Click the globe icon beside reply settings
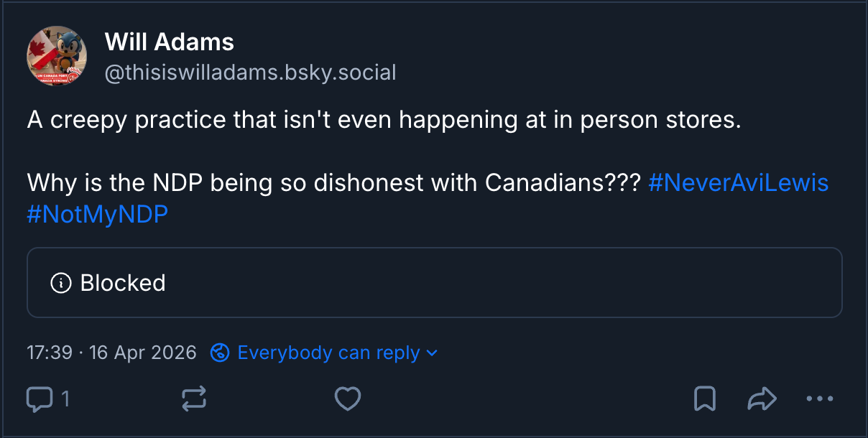 tap(220, 353)
